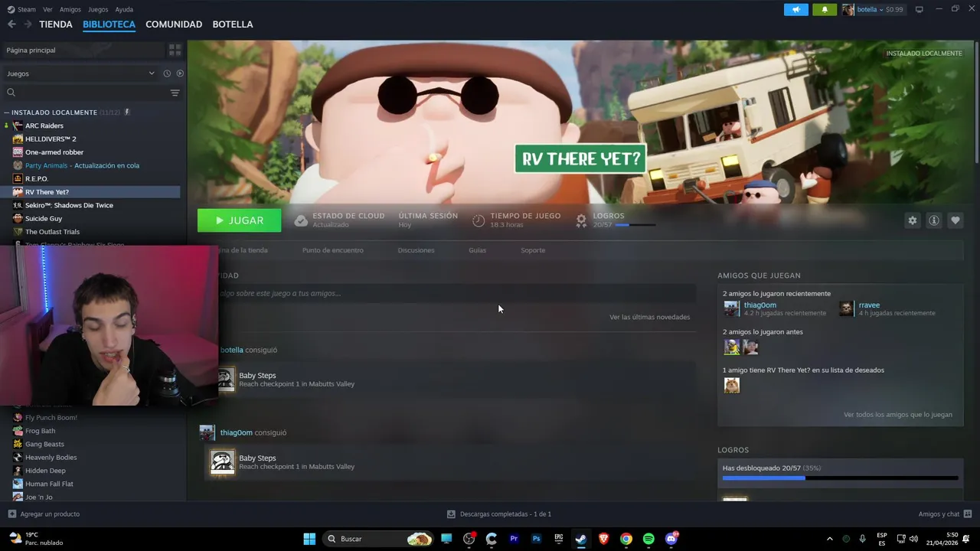Open collections grid view icon

[x=175, y=50]
